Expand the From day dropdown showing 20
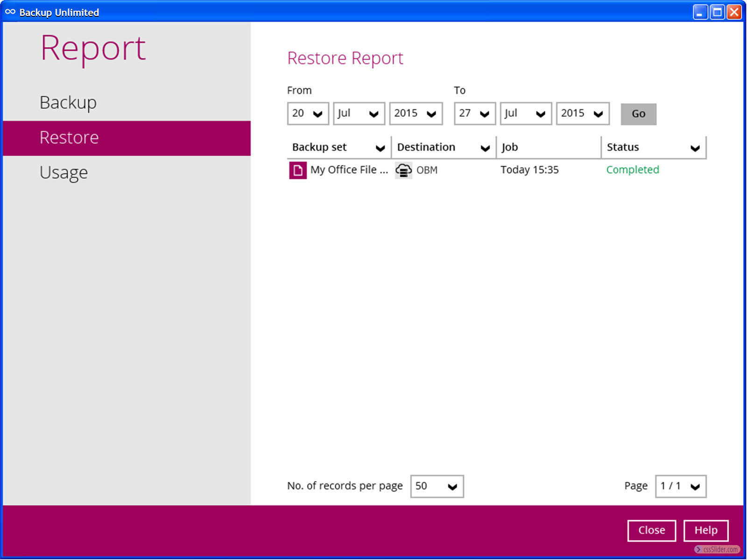Viewport: 747px width, 560px height. point(308,114)
